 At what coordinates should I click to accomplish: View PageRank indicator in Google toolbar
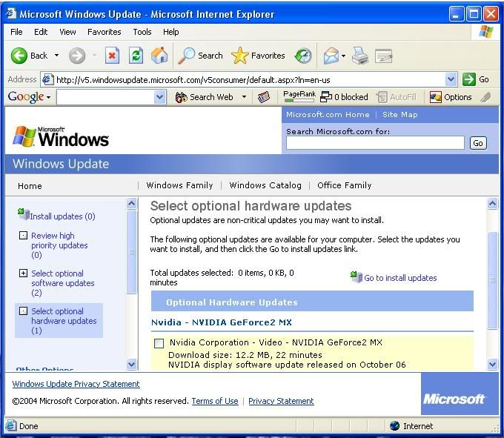(299, 96)
